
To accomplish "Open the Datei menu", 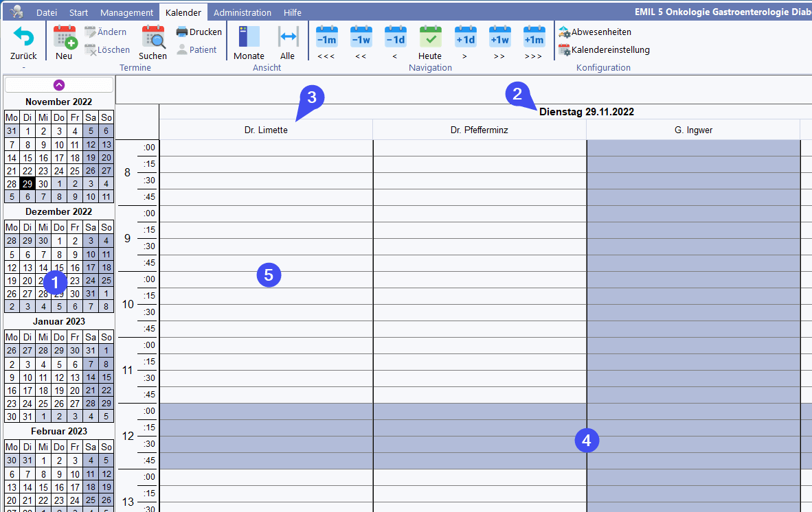I will tap(47, 12).
